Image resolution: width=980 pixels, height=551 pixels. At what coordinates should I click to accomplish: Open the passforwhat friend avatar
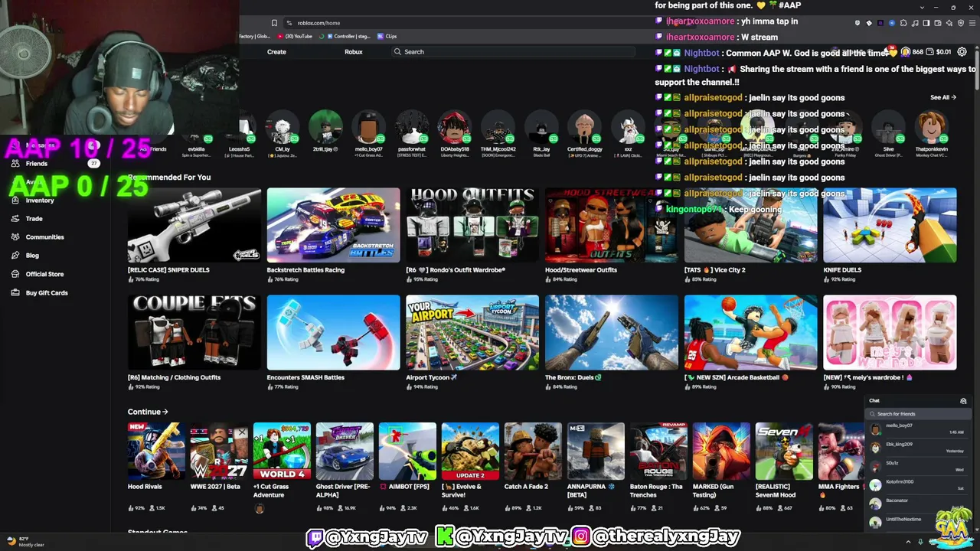coord(412,128)
